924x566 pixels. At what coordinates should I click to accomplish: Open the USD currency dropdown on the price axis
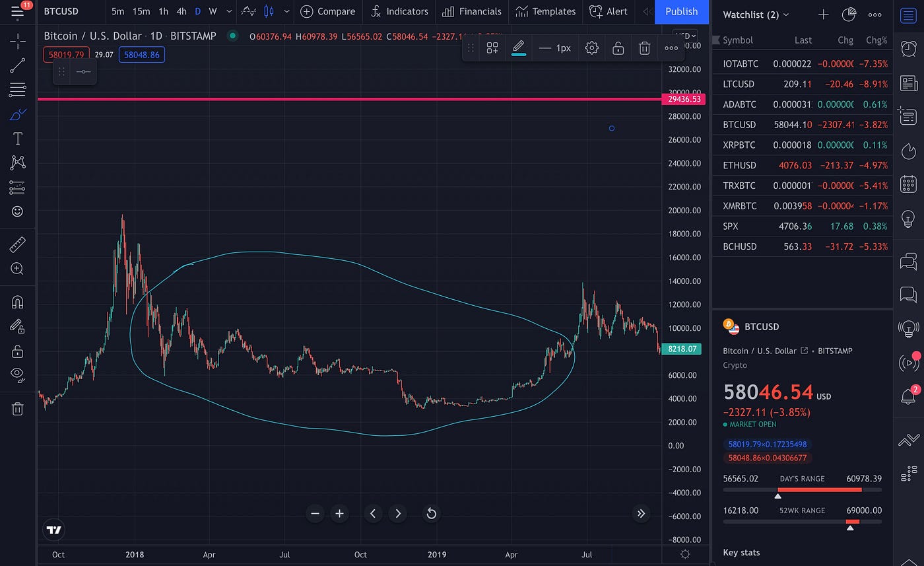coord(685,35)
